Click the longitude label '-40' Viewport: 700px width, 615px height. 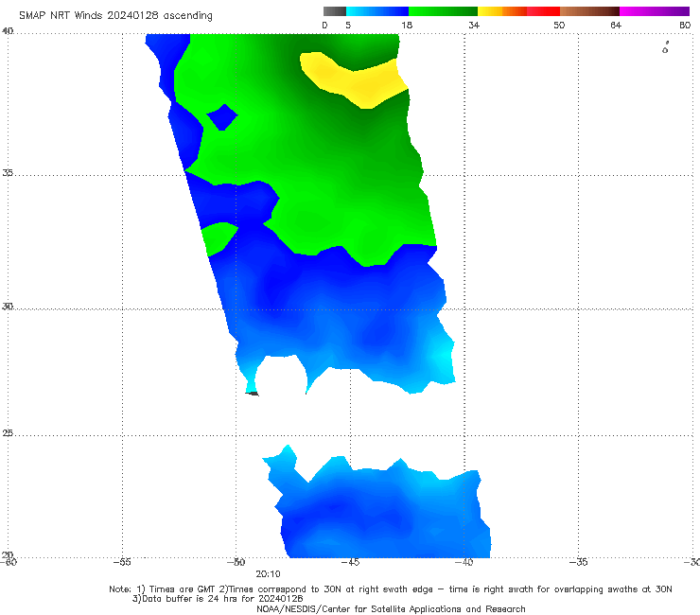tap(464, 562)
